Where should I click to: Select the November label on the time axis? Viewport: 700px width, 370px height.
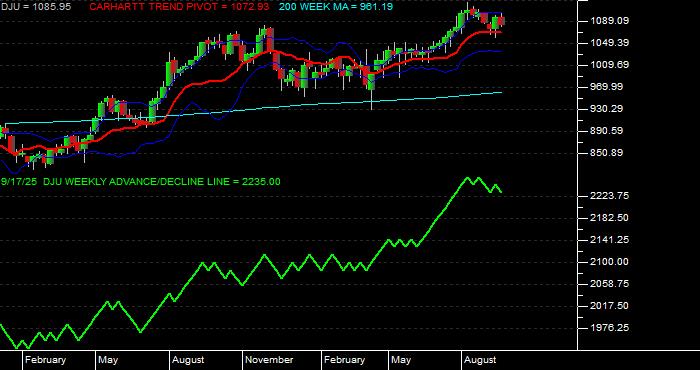270,360
